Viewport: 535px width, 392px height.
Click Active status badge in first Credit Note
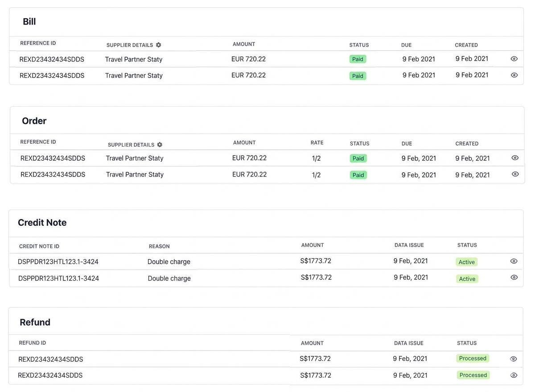coord(466,262)
